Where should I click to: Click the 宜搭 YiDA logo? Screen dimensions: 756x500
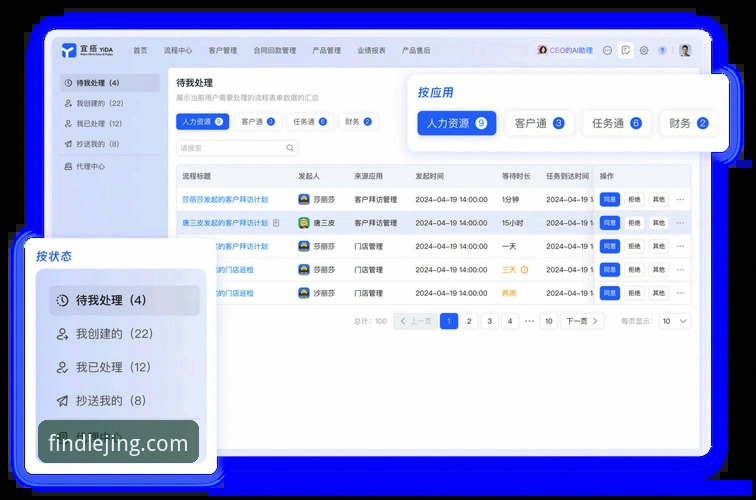coord(87,50)
